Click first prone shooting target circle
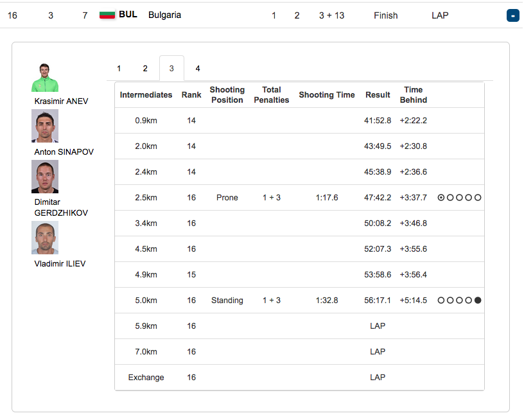Viewport: 524px width, 420px height. pyautogui.click(x=441, y=198)
